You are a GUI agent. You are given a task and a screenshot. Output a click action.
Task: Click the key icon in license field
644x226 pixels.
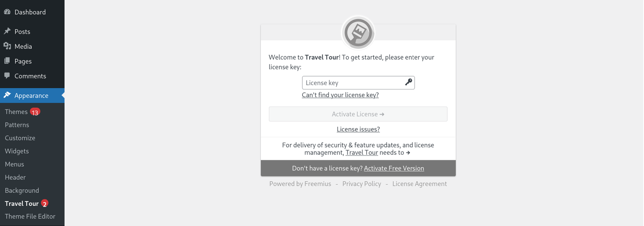click(x=409, y=82)
